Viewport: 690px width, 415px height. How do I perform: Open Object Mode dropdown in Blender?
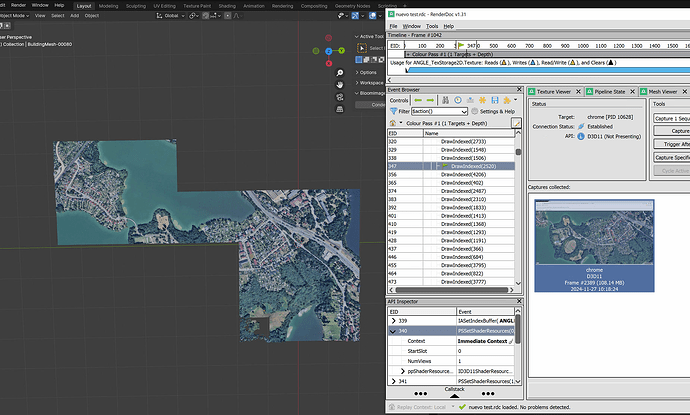[x=15, y=15]
